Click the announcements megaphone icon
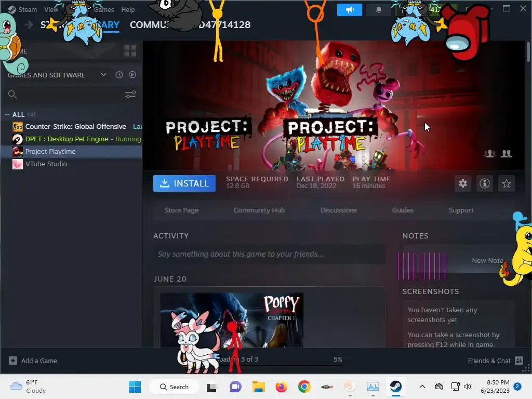The height and width of the screenshot is (399, 532). pos(350,10)
